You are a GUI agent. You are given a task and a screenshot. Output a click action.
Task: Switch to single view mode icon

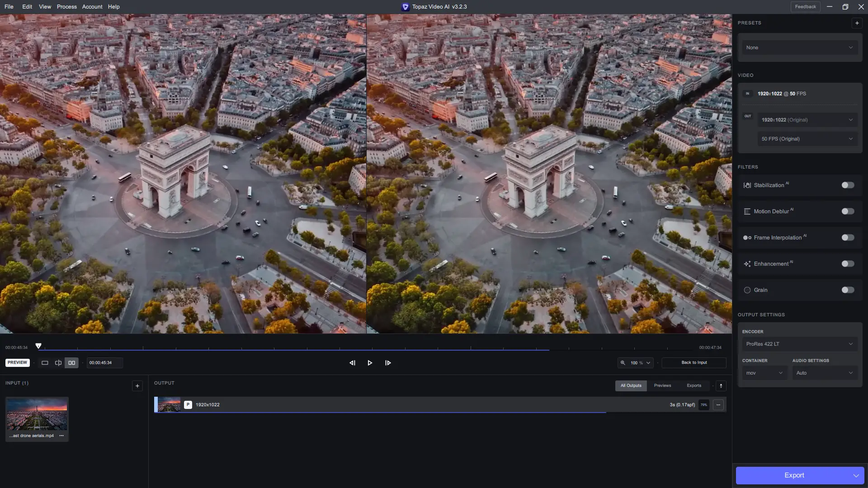pyautogui.click(x=45, y=363)
